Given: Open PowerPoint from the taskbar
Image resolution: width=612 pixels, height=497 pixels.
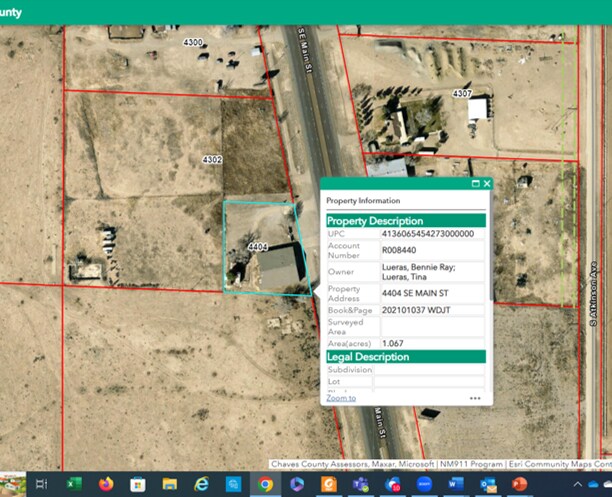Looking at the screenshot, I should 519,484.
